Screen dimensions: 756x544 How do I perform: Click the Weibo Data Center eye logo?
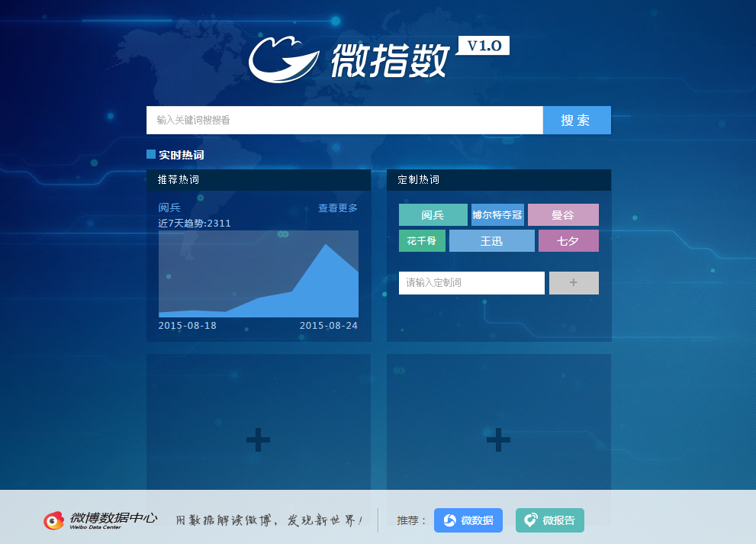53,520
